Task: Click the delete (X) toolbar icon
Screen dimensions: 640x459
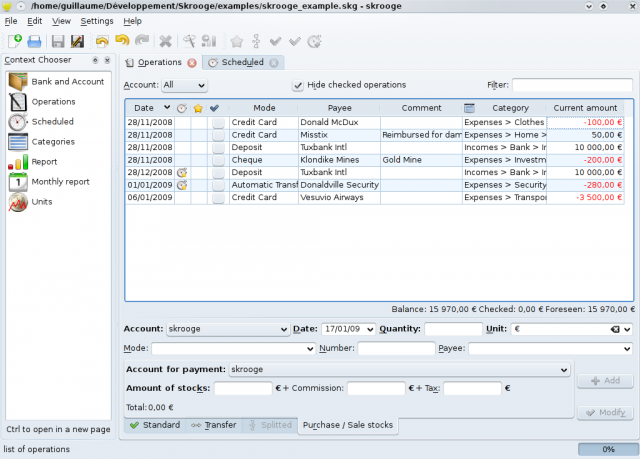Action: [x=165, y=41]
